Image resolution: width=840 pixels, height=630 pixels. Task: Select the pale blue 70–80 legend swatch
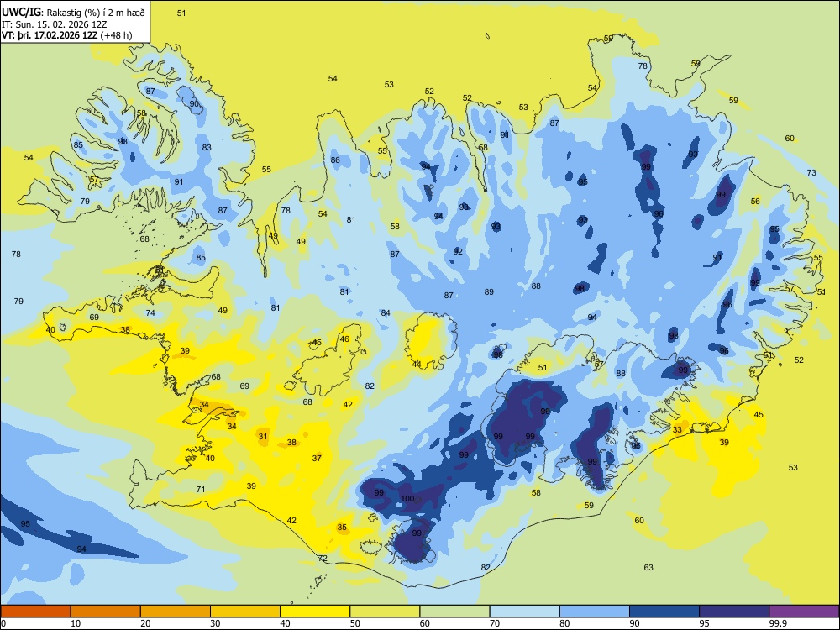(x=524, y=612)
